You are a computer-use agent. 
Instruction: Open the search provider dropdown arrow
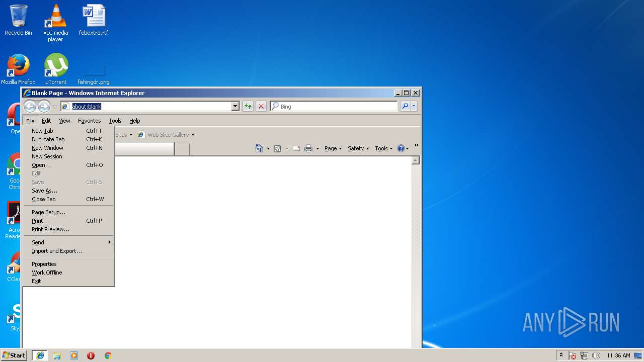(414, 106)
